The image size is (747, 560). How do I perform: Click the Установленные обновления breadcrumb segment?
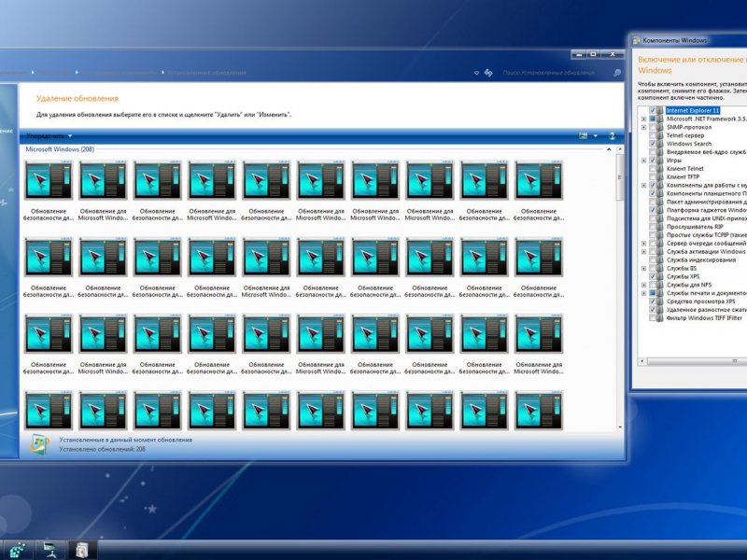click(206, 73)
